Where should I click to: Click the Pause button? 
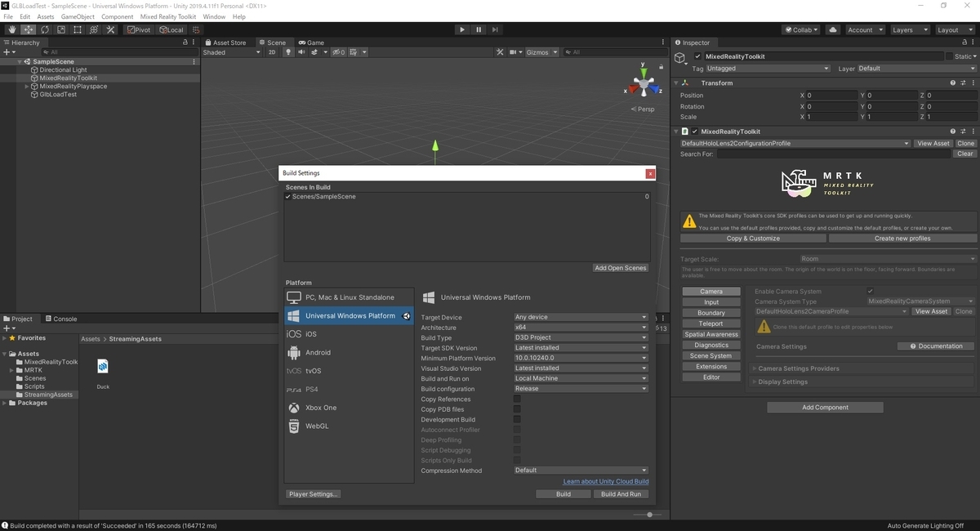point(479,29)
